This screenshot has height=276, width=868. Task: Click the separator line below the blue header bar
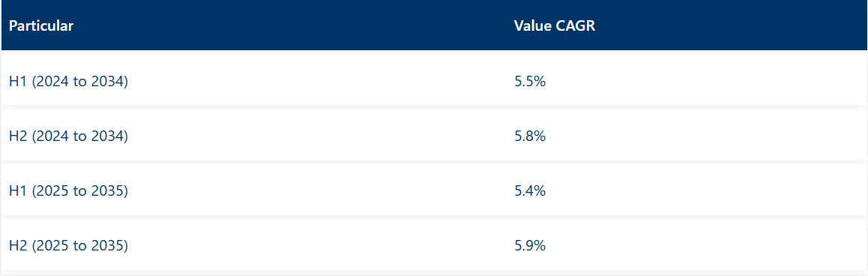click(434, 52)
